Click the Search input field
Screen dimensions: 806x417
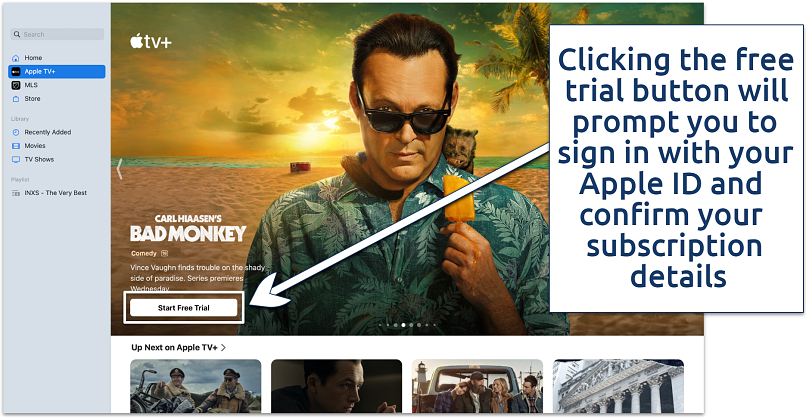[57, 34]
